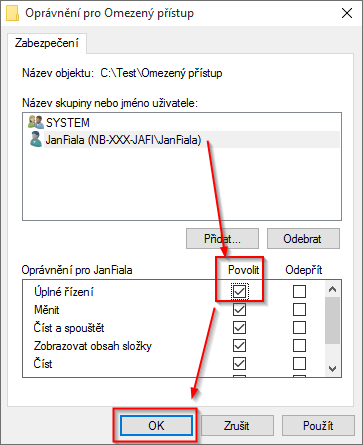Open the Zabezpečení tab
Viewport: 363px width, 445px height.
click(47, 43)
